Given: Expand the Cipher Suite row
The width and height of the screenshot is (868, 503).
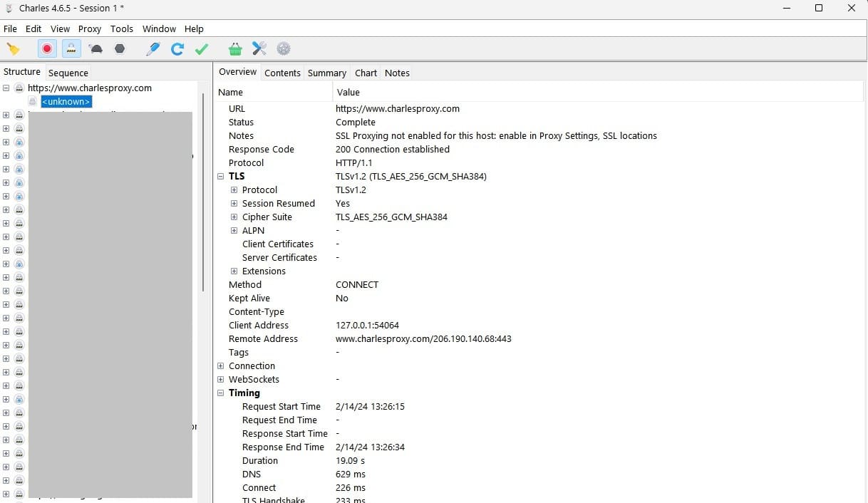Looking at the screenshot, I should 234,217.
